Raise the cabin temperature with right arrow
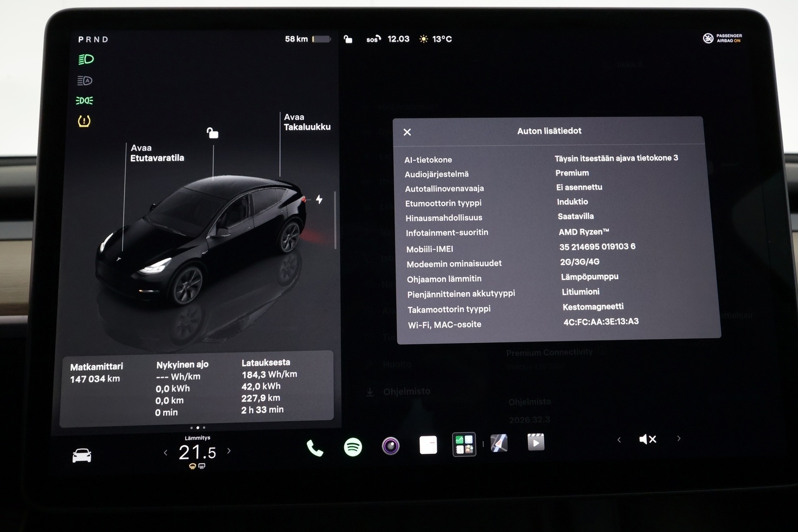798x532 pixels. (229, 451)
